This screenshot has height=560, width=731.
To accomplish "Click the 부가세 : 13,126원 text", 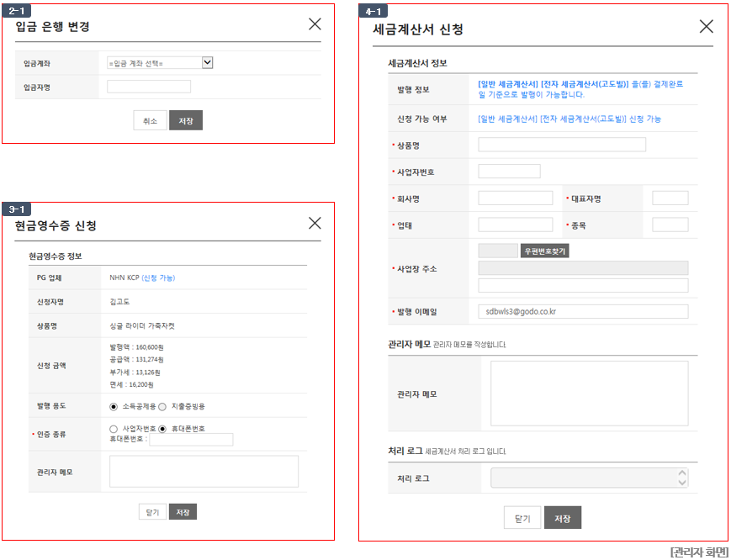I will [135, 372].
